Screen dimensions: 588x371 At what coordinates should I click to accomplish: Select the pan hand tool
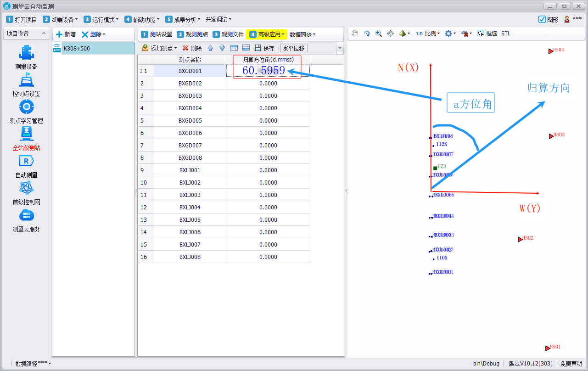pyautogui.click(x=355, y=34)
